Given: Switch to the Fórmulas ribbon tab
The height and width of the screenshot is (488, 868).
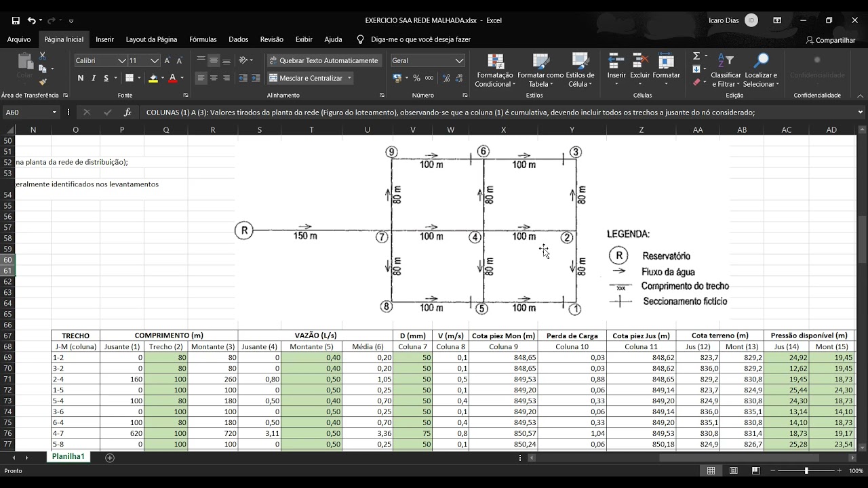Looking at the screenshot, I should (203, 39).
